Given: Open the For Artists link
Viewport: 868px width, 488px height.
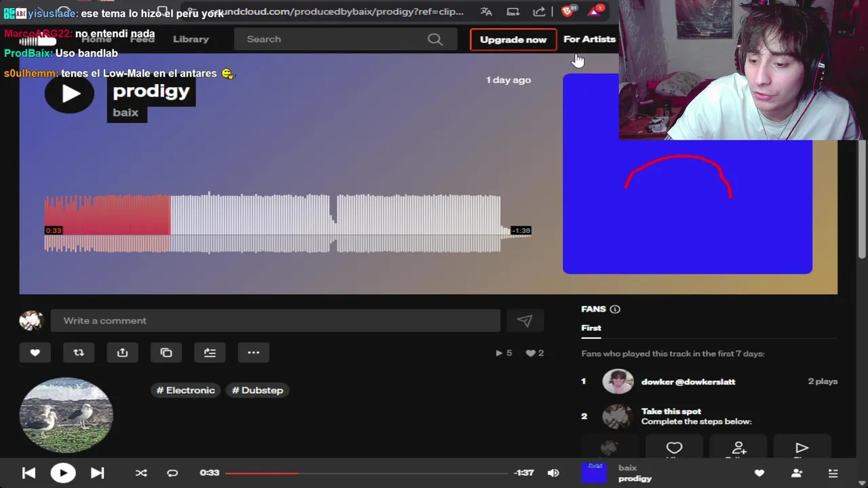Looking at the screenshot, I should [589, 39].
